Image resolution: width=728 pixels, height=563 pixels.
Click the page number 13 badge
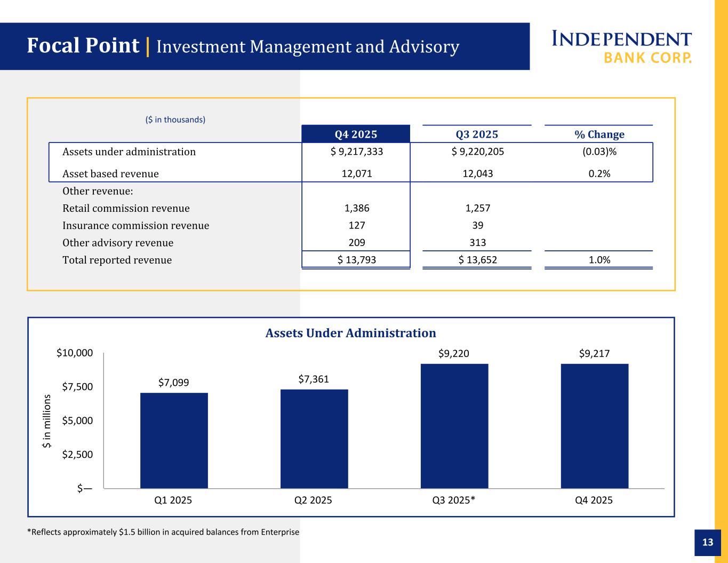[x=707, y=543]
